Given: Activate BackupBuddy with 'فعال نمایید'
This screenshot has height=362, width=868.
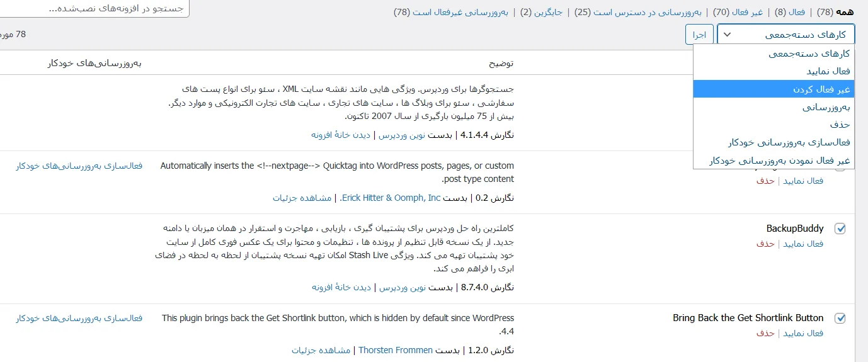Looking at the screenshot, I should (802, 244).
